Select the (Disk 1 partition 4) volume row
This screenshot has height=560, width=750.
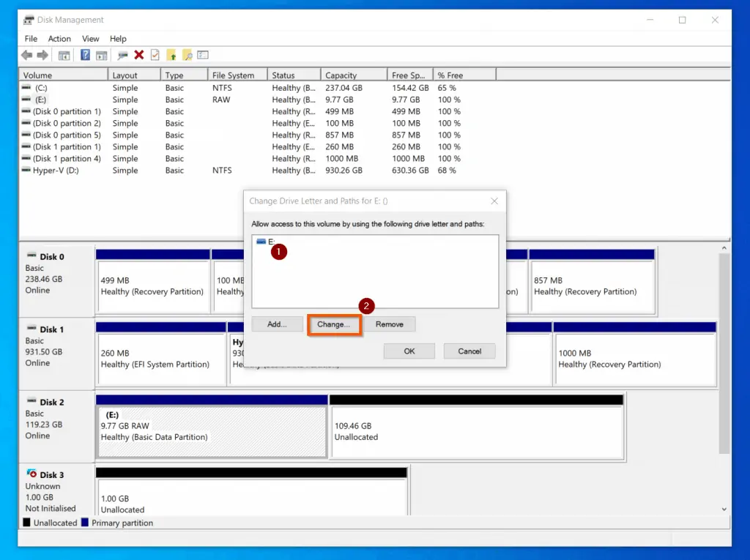[242, 158]
